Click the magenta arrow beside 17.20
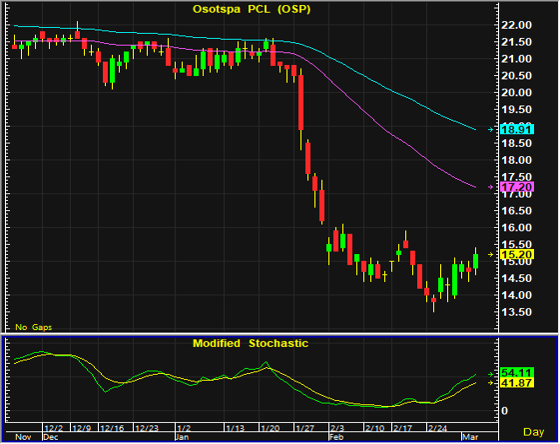Viewport: 560px width, 444px height. pyautogui.click(x=491, y=187)
